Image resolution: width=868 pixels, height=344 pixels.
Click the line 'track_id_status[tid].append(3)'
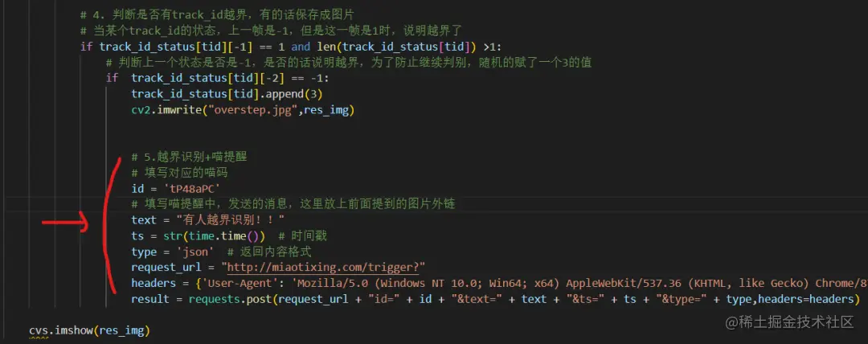click(x=227, y=93)
